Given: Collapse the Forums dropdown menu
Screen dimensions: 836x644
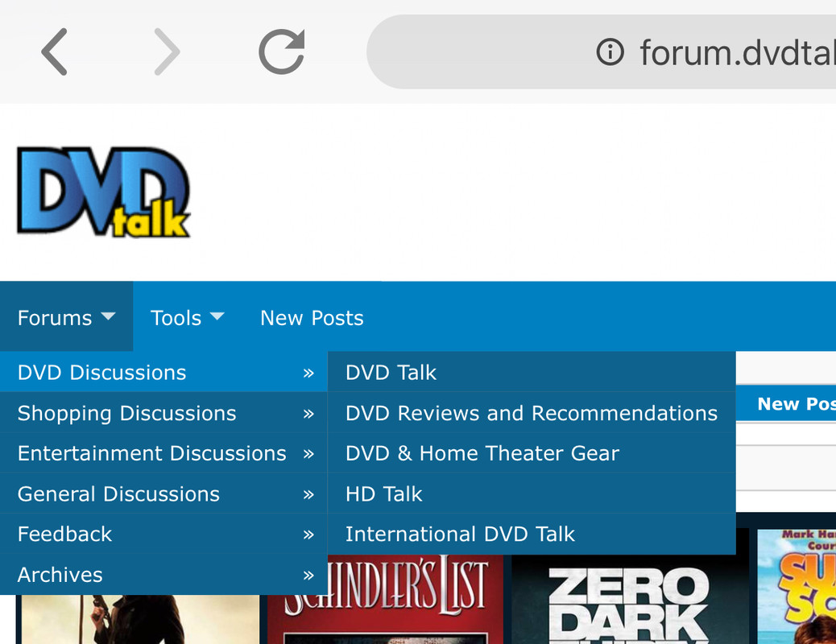Looking at the screenshot, I should (x=66, y=318).
